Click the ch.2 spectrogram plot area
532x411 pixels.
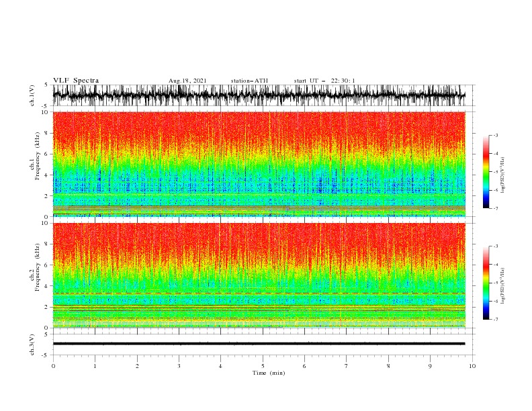tap(259, 275)
